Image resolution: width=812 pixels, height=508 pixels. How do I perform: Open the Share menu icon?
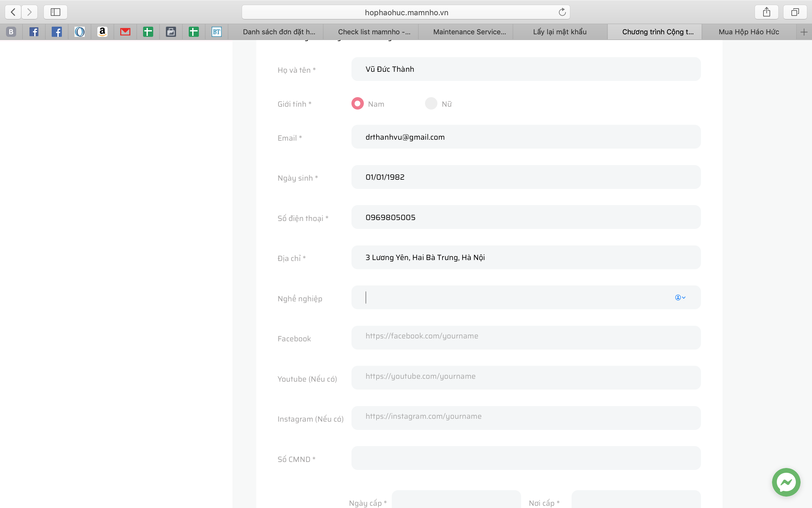pos(766,12)
